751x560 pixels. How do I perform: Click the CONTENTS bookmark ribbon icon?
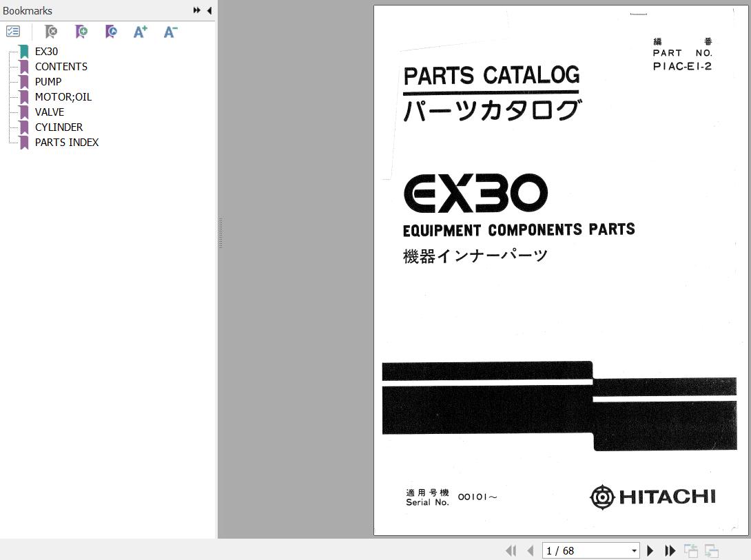[24, 67]
